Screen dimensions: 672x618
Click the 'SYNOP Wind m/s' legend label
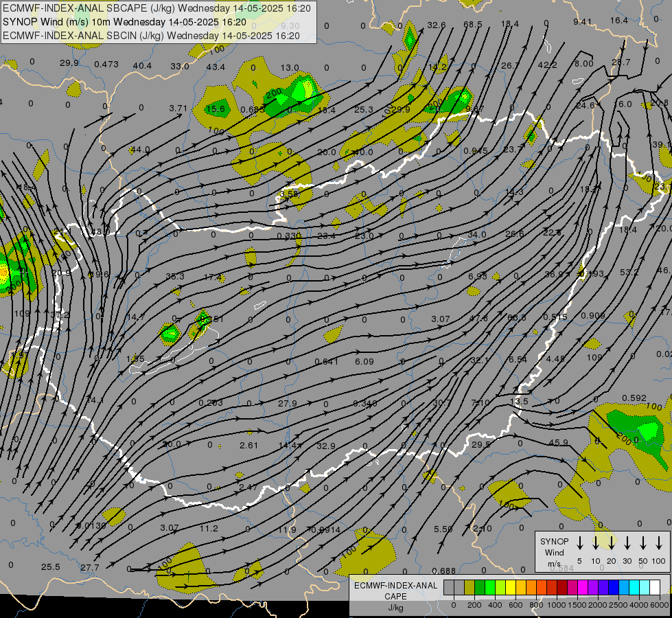(554, 552)
